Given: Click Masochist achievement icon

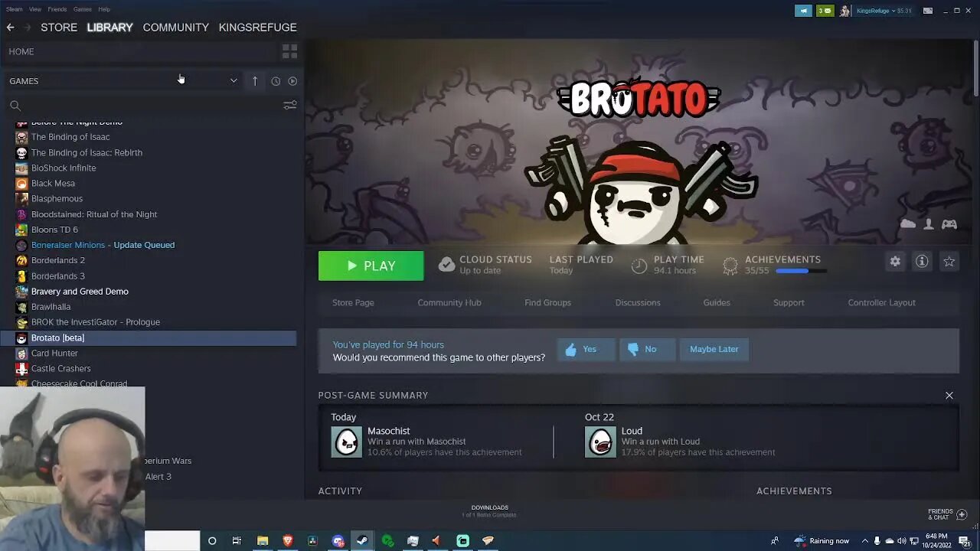Looking at the screenshot, I should [x=346, y=442].
